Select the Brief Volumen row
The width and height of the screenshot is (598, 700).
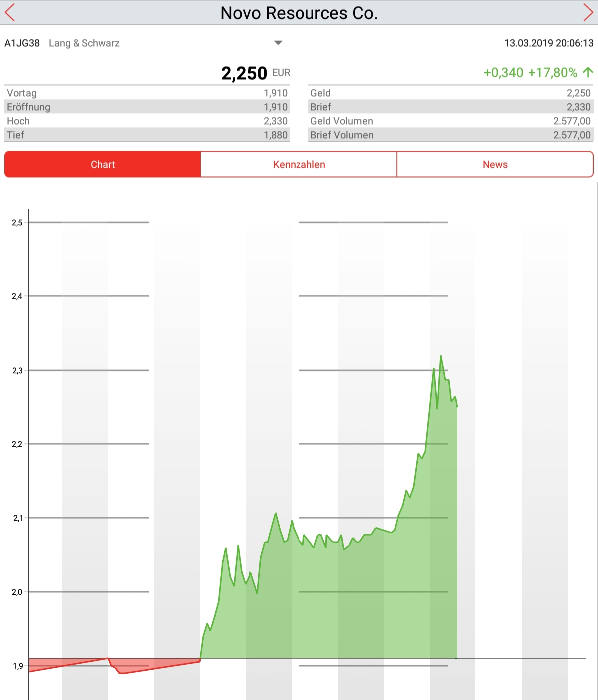(x=450, y=135)
